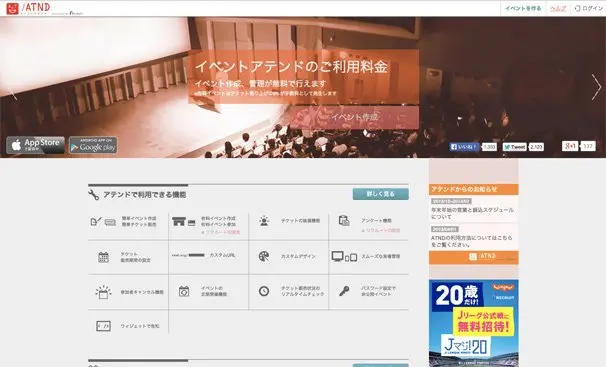
Task: Open the pink link under paid event feature
Action: click(x=221, y=232)
